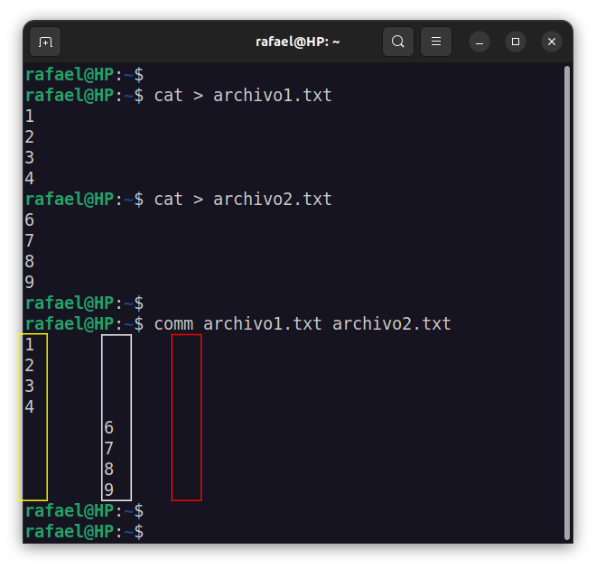
Task: Click the first empty prompt at top
Action: 84,74
